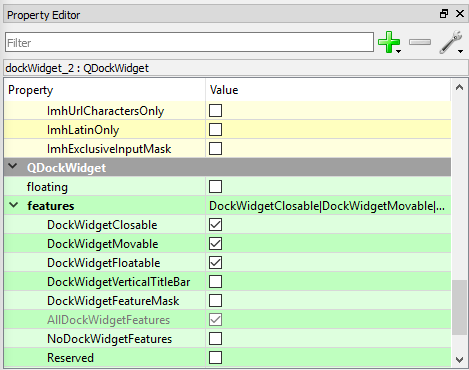Viewport: 469px width, 370px height.
Task: Open the wrench configure property editor menu
Action: coord(450,42)
